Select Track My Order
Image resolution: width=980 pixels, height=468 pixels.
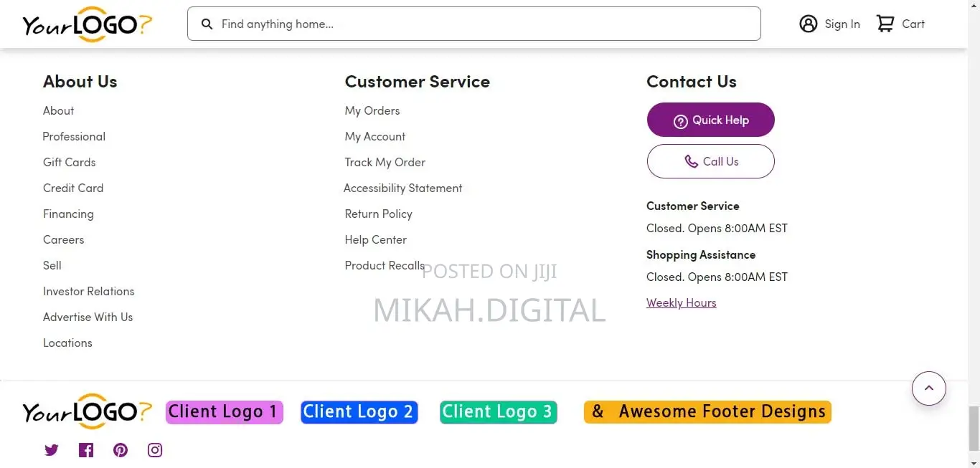click(385, 162)
